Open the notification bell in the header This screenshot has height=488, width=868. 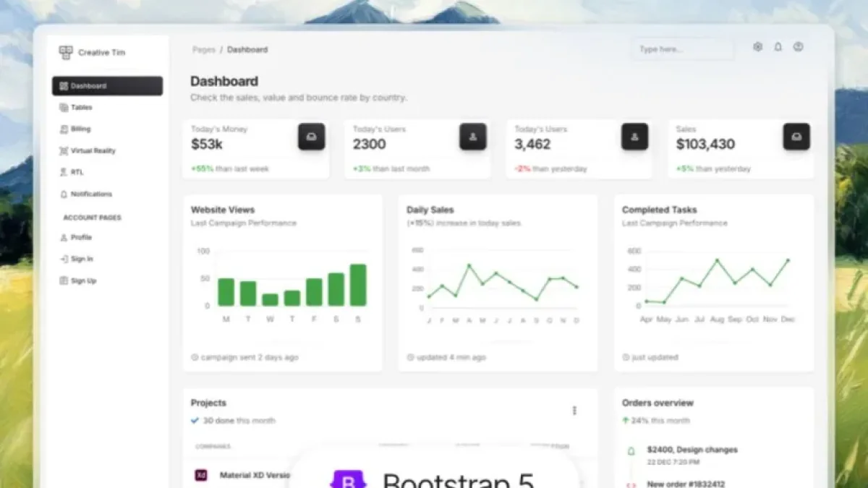778,47
